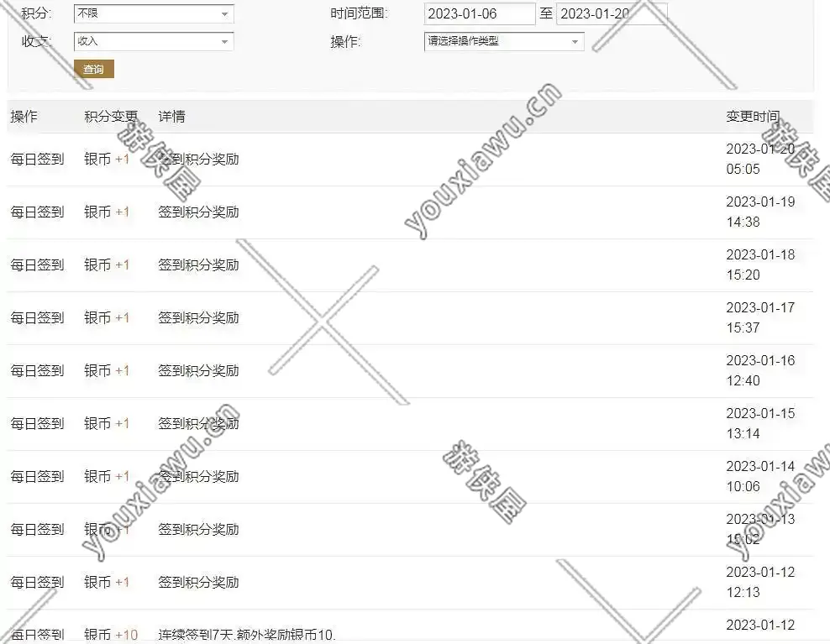830x644 pixels.
Task: Click the timestamp 2023-01-16 12:40
Action: [x=759, y=370]
